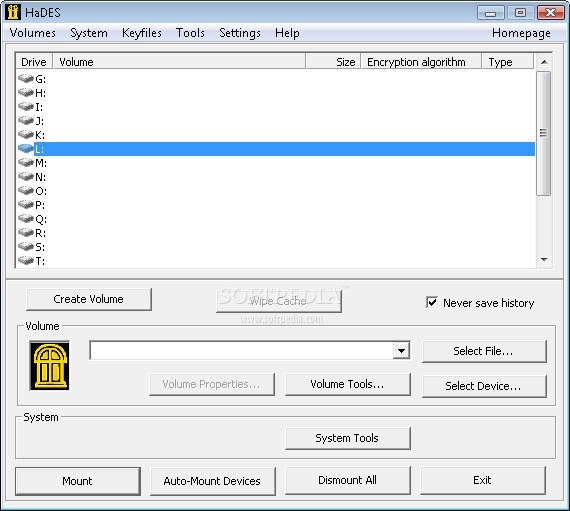570x511 pixels.
Task: Click the Encryption algorithm column header
Action: [x=421, y=61]
